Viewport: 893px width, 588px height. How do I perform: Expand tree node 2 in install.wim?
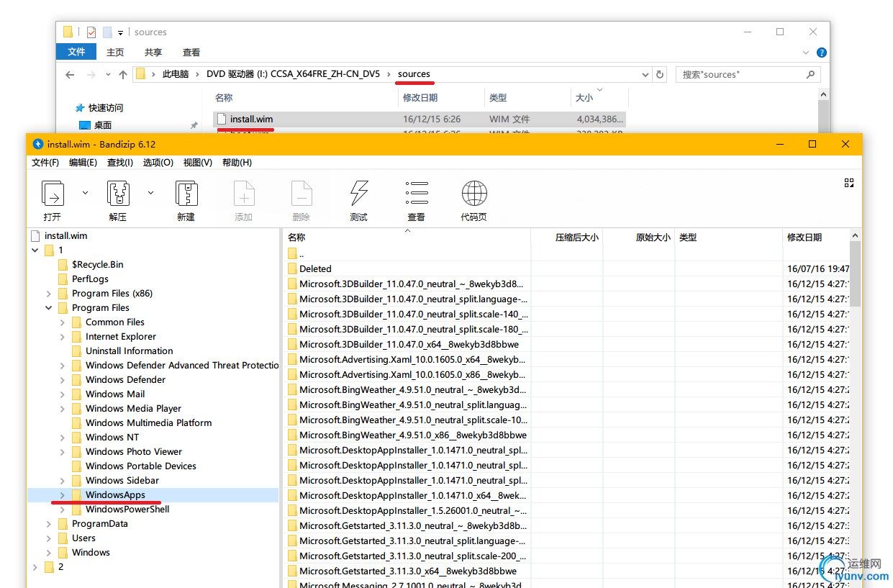click(x=35, y=566)
